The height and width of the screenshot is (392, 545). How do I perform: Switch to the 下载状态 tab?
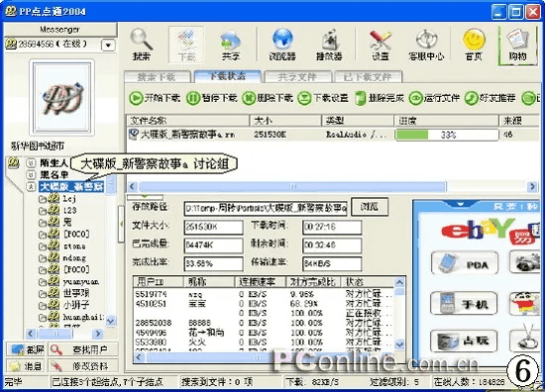pos(228,76)
